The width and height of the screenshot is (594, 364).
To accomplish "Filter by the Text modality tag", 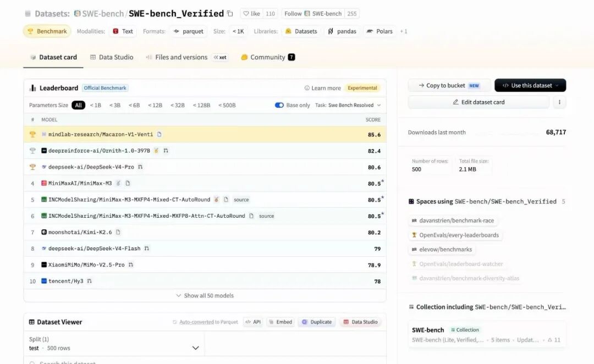I will pos(123,31).
